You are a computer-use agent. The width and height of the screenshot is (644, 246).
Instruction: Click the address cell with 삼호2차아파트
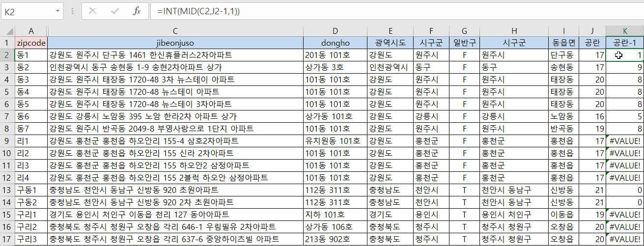[175, 141]
